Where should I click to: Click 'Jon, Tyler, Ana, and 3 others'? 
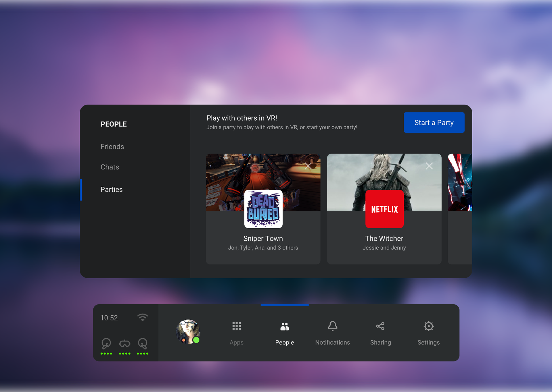coord(263,248)
